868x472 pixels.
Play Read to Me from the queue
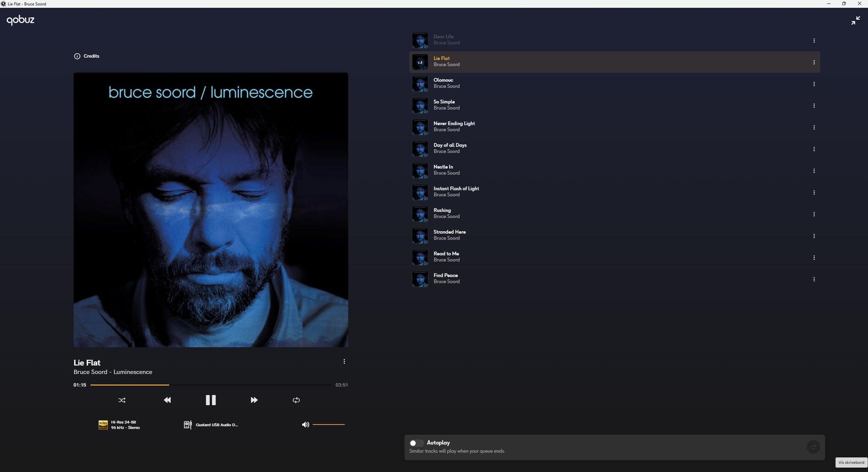[615, 257]
